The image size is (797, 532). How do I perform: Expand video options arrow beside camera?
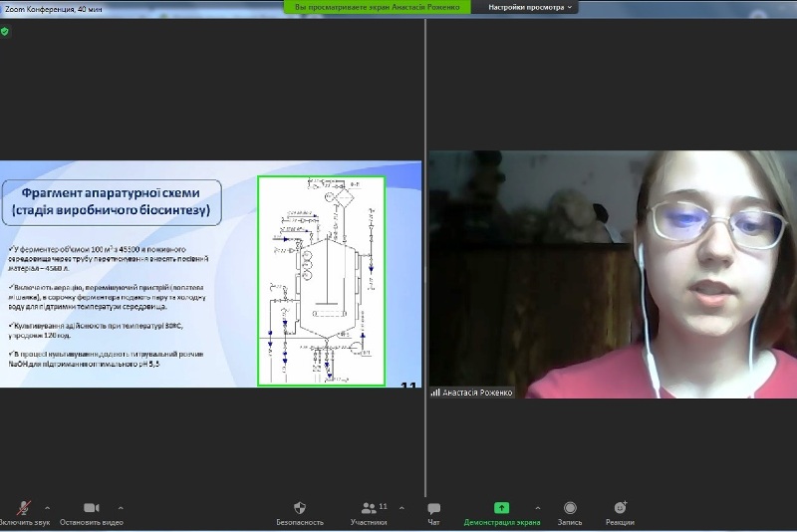(x=122, y=507)
